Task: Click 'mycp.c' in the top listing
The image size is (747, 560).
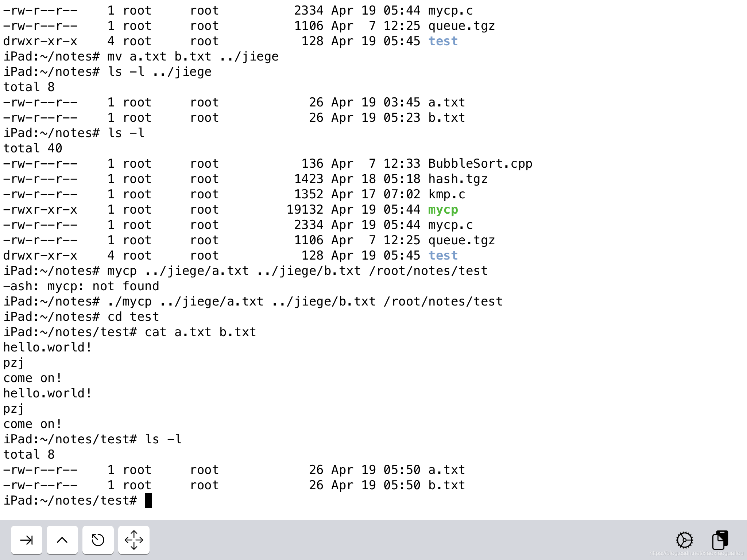Action: pyautogui.click(x=450, y=11)
